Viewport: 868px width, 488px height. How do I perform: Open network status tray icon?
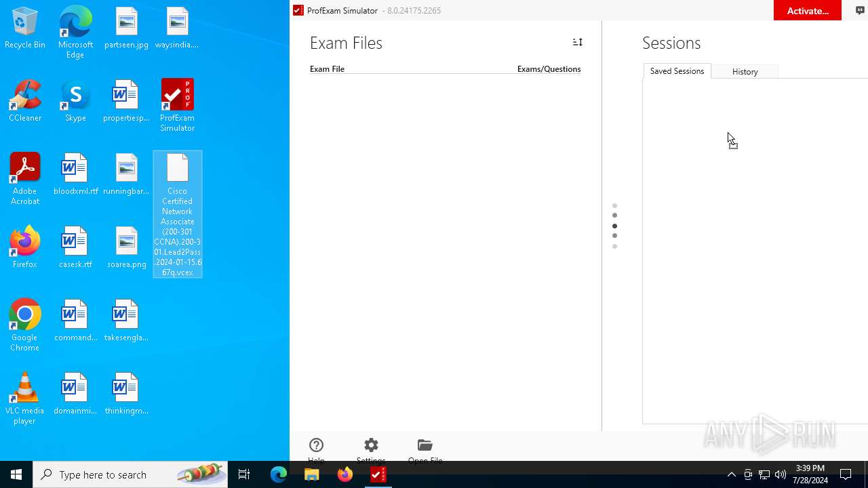pos(764,474)
